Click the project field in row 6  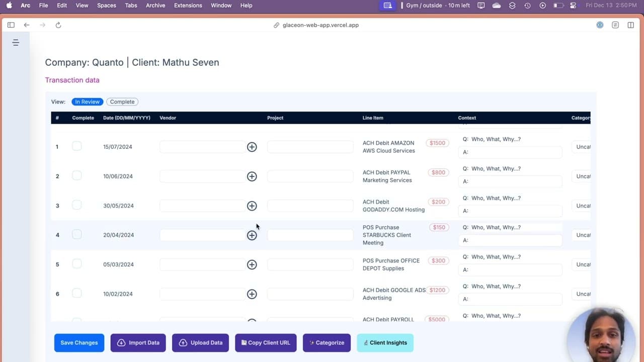310,294
